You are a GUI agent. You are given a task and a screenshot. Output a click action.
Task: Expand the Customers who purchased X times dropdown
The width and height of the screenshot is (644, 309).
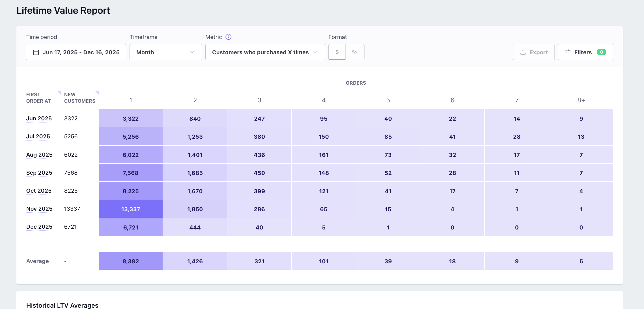[265, 52]
